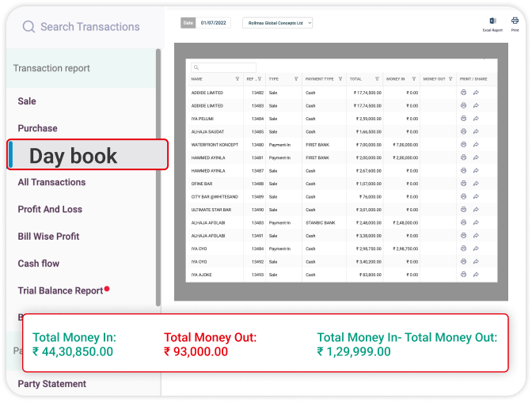Click the CITY BAR @WHITESAND name cell

[x=215, y=197]
